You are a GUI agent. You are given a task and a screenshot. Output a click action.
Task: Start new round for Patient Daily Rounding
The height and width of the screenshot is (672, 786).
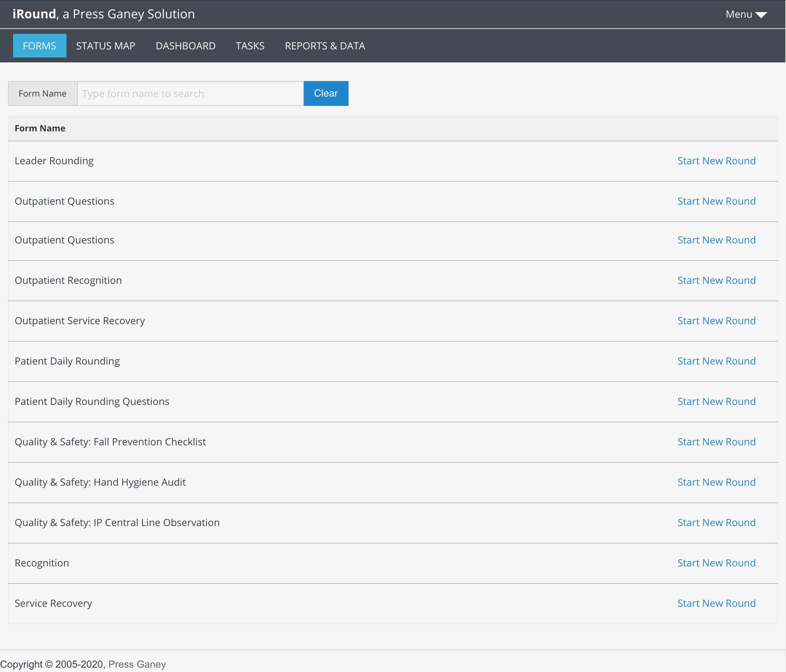(x=716, y=361)
